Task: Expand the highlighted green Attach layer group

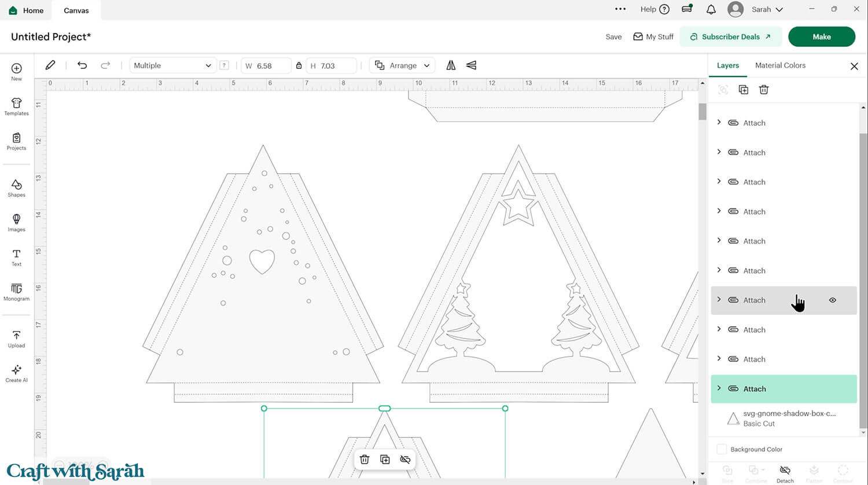Action: 719,388
